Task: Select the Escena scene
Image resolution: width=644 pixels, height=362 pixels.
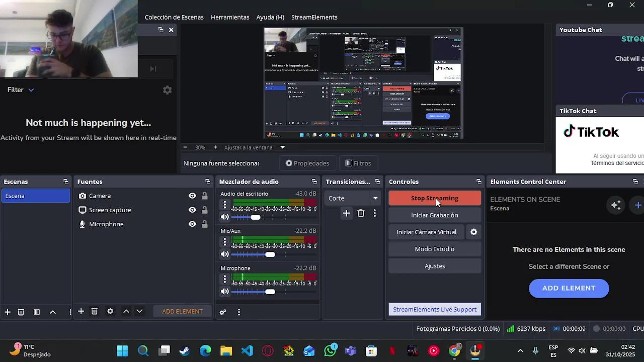Action: [x=36, y=196]
